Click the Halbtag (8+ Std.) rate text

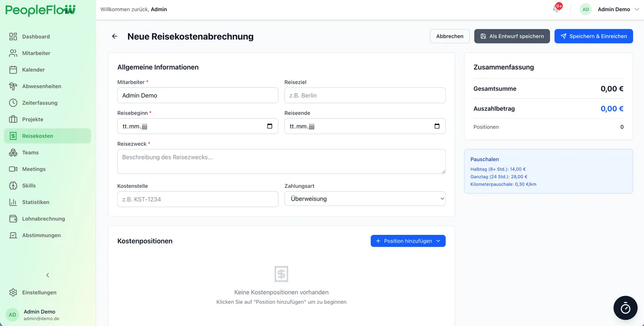(x=498, y=169)
